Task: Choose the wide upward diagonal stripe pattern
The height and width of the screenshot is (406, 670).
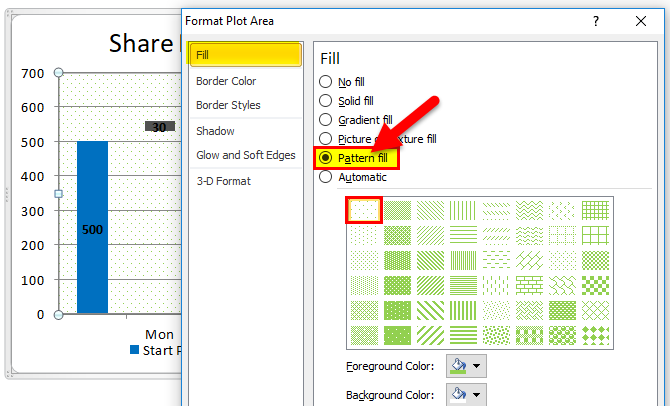Action: pyautogui.click(x=430, y=335)
